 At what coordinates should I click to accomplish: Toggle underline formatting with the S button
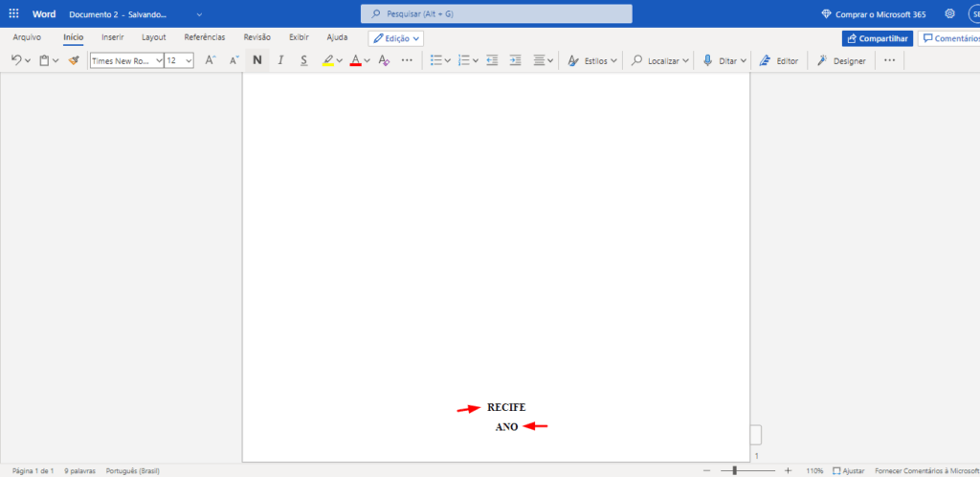(303, 60)
